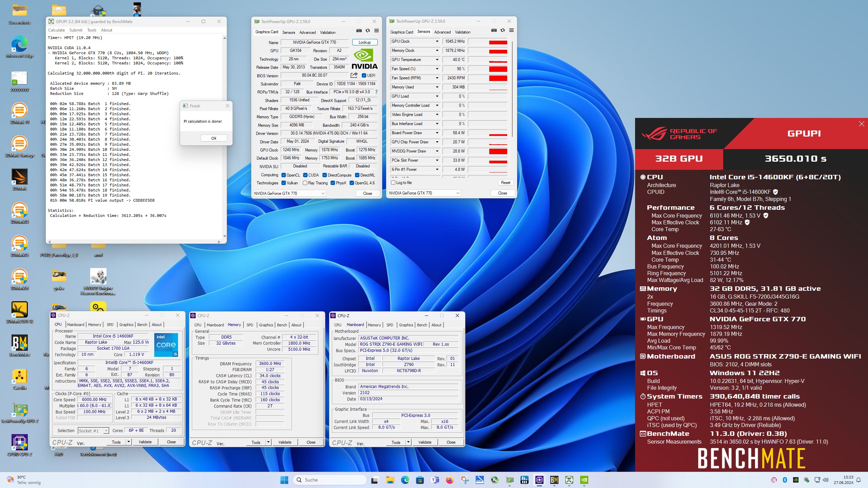The width and height of the screenshot is (868, 488).
Task: Click the refresh icon in Sensors GPU-Z window
Action: [x=502, y=30]
